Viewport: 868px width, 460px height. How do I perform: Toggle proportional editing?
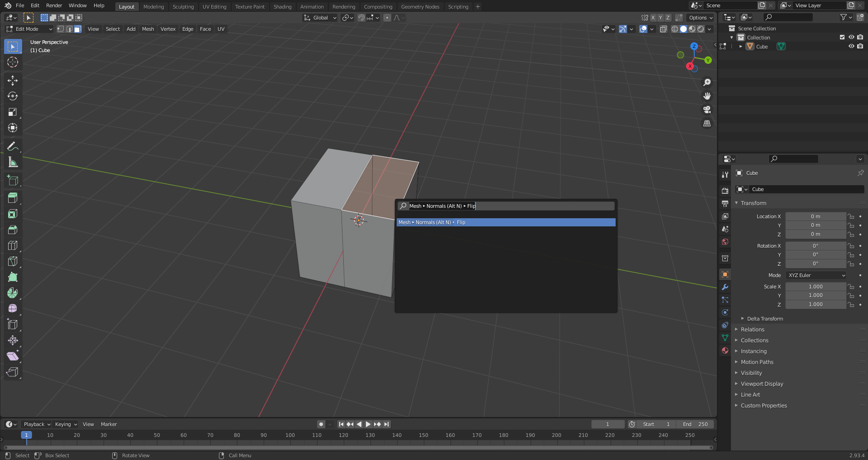click(387, 18)
